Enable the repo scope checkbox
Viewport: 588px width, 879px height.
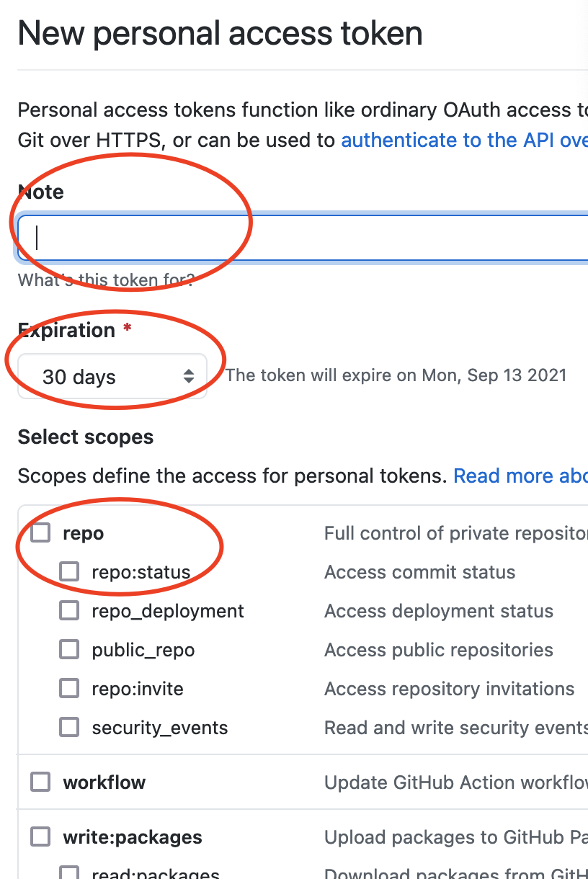[x=40, y=533]
